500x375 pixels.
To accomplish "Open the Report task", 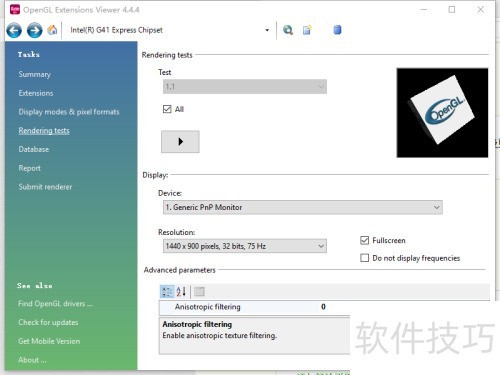I will pos(30,168).
